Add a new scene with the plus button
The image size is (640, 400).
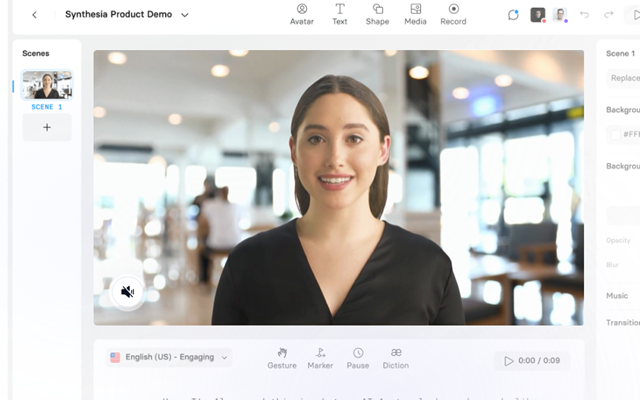pyautogui.click(x=47, y=127)
